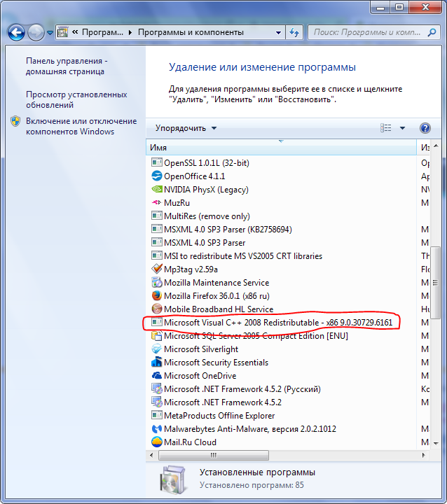Click the MuzRu program icon
447x504 pixels.
pos(157,202)
